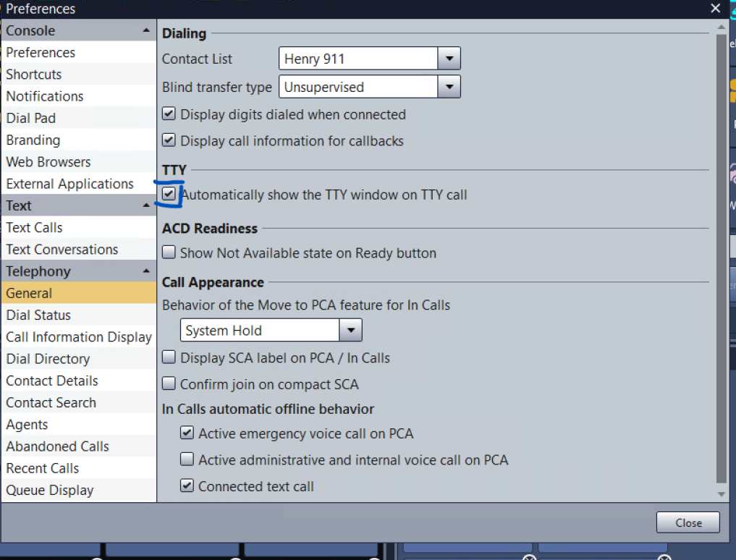Open the System Hold dropdown arrow
The width and height of the screenshot is (736, 560).
coord(351,330)
